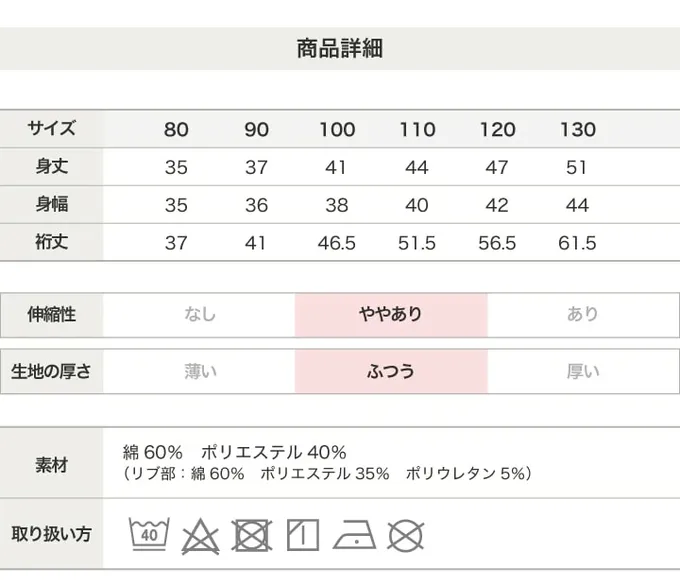The height and width of the screenshot is (586, 680).
Task: Choose 薄い fabric thickness
Action: click(x=199, y=372)
